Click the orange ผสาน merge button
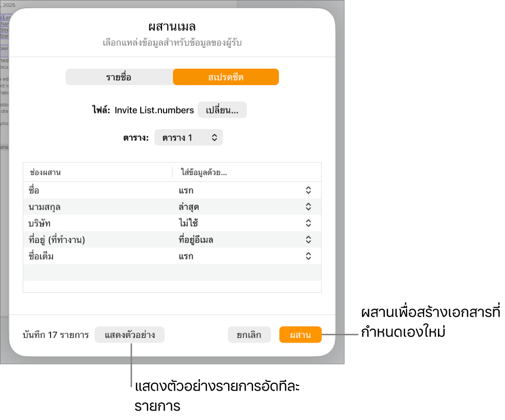Screen dimensions: 505x420 pyautogui.click(x=301, y=335)
